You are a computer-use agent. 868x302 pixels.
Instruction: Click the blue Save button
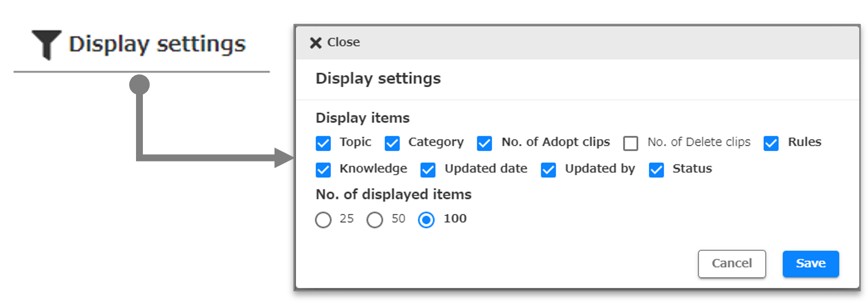coord(811,264)
